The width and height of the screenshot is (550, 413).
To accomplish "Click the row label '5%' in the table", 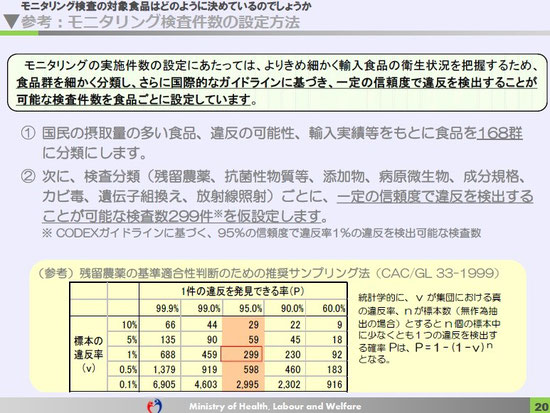I will [132, 340].
